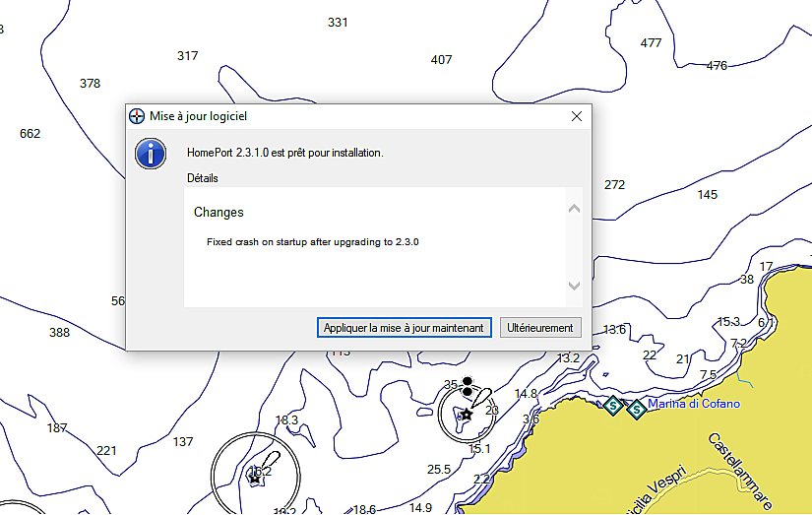Viewport: 812px width, 515px height.
Task: Click the two black dots marker near 35
Action: click(x=468, y=387)
